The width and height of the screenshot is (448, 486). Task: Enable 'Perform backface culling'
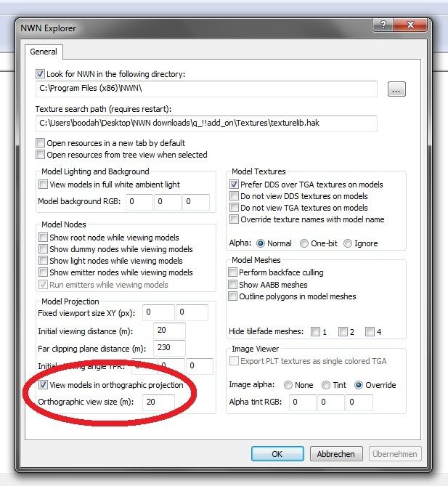234,272
